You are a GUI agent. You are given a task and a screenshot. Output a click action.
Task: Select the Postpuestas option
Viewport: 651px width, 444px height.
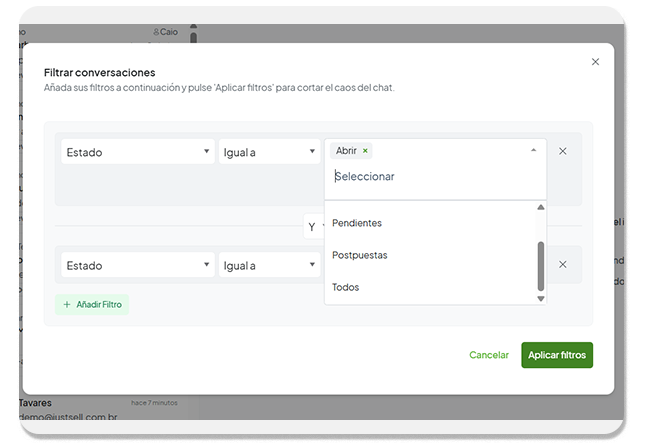360,255
